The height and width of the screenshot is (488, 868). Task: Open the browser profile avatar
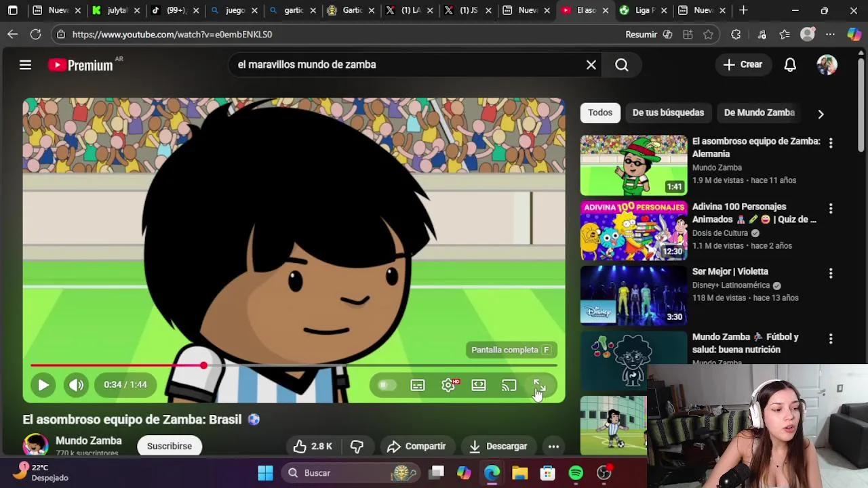pos(807,34)
